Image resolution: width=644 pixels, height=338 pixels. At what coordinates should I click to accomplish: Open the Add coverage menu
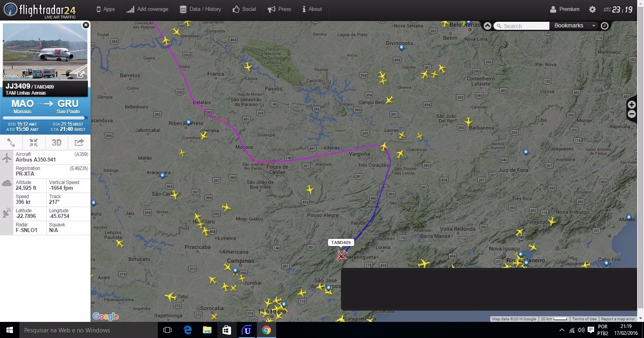147,9
